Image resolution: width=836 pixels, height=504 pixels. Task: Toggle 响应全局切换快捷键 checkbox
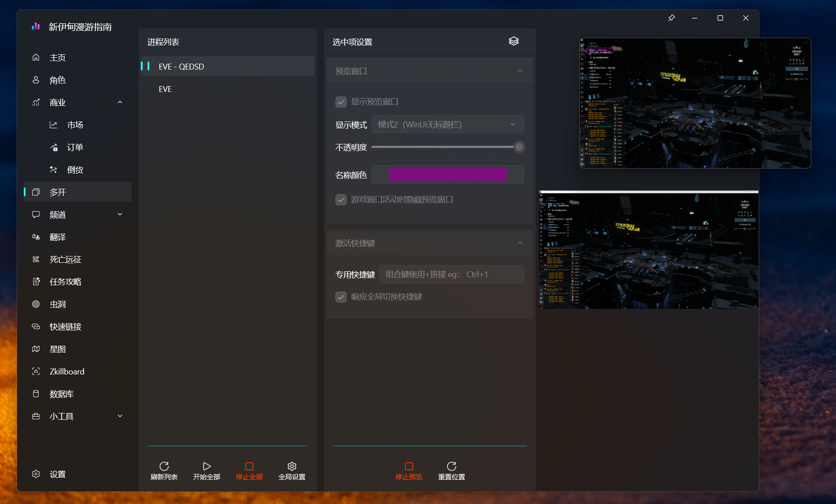click(x=341, y=297)
